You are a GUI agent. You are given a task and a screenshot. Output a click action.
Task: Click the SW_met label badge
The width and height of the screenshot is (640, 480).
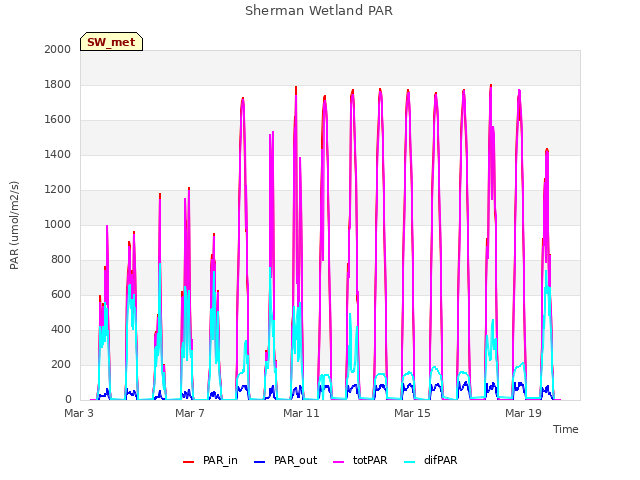111,42
